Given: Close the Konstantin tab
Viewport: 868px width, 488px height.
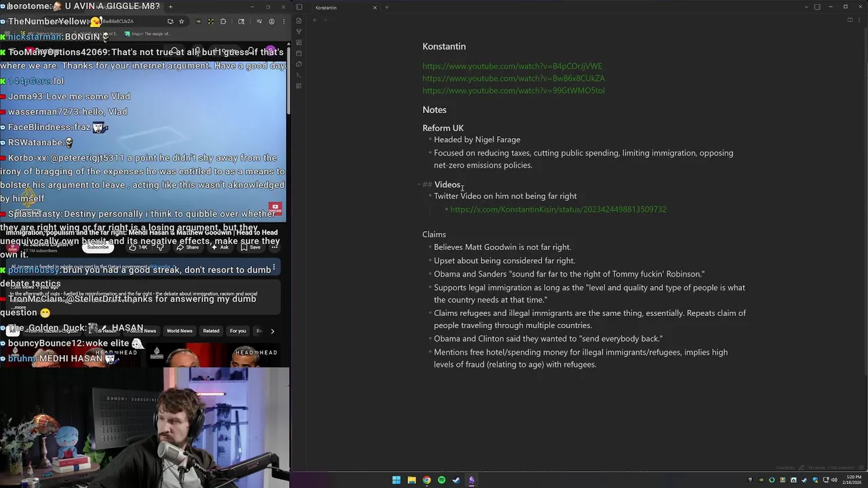Looking at the screenshot, I should click(374, 7).
